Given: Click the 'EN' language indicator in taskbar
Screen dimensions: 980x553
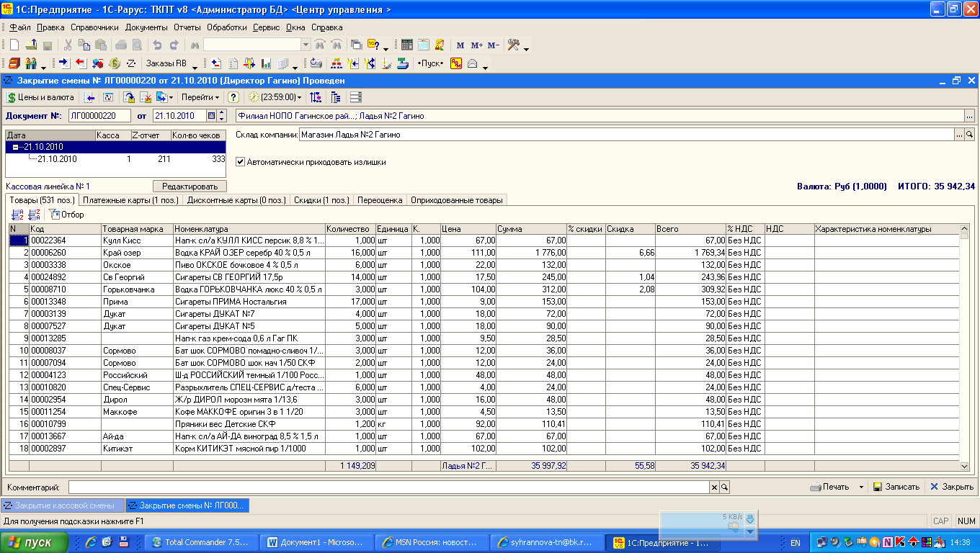Looking at the screenshot, I should pyautogui.click(x=796, y=542).
